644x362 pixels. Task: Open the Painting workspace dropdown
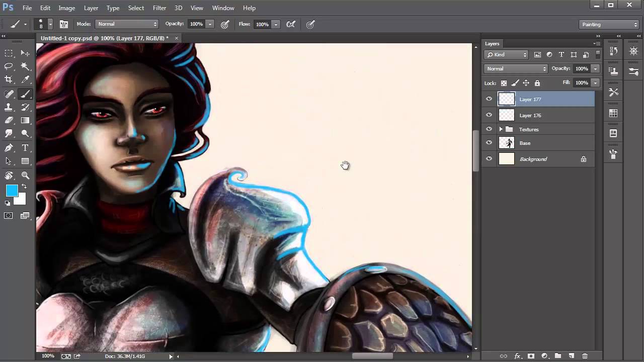[x=609, y=24]
